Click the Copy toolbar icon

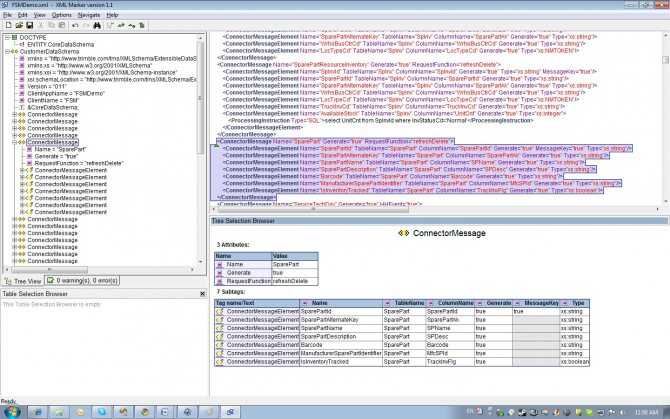(51, 25)
